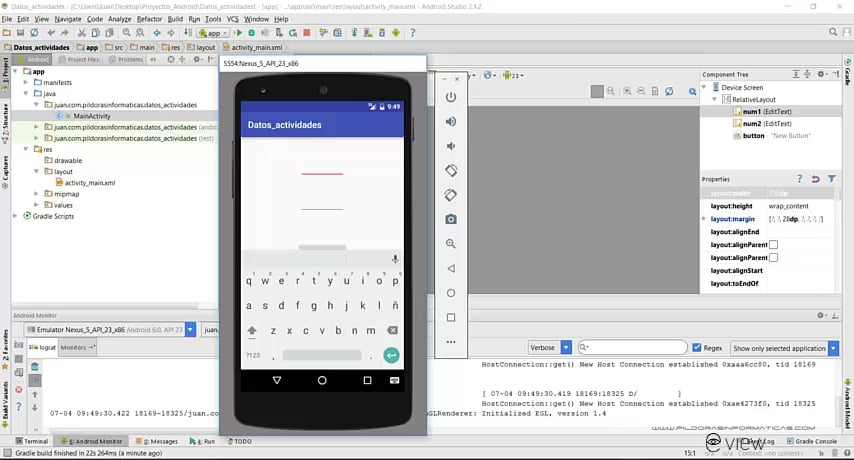The height and width of the screenshot is (460, 854).
Task: Tap the phone keyboard backspace key
Action: [x=392, y=330]
